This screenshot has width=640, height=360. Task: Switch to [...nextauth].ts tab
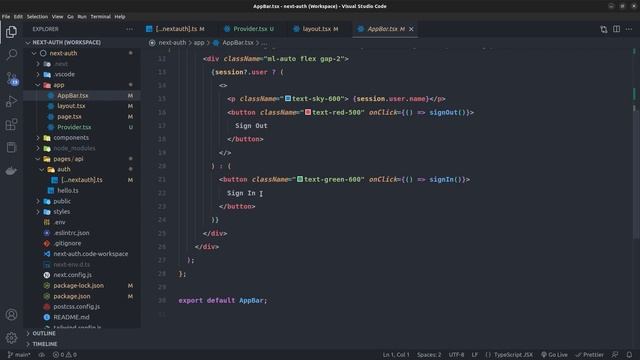pyautogui.click(x=176, y=29)
